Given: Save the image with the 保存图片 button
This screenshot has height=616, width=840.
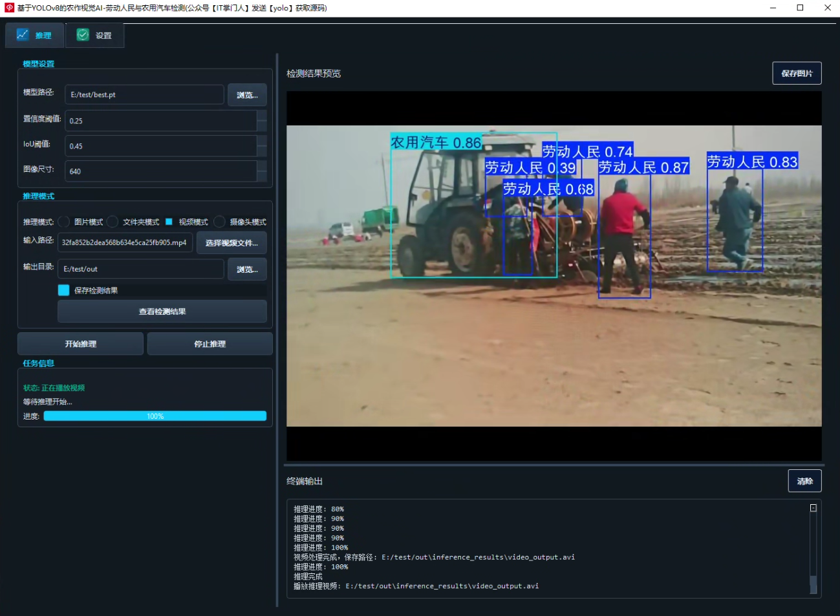Looking at the screenshot, I should click(x=797, y=73).
